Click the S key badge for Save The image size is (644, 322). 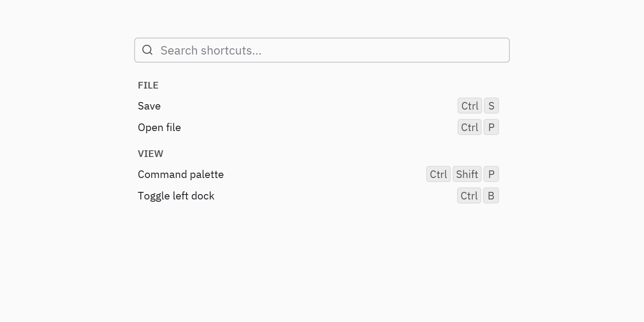pyautogui.click(x=491, y=106)
